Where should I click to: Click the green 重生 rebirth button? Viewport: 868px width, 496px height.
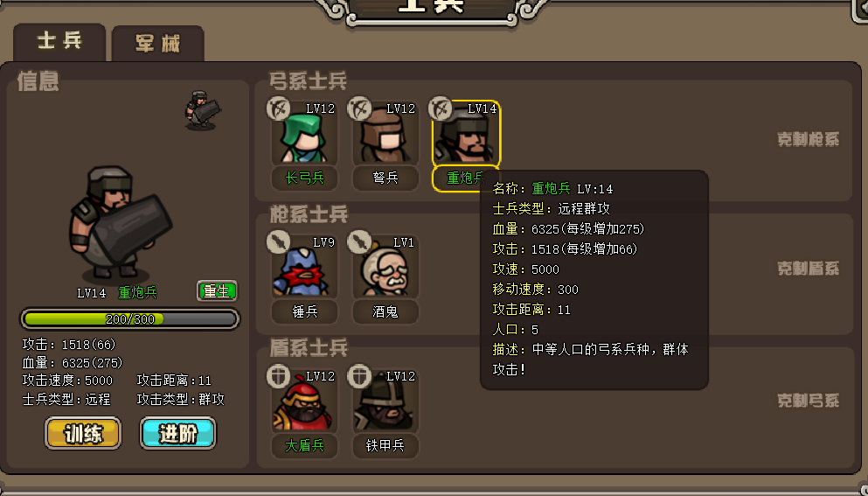point(217,291)
